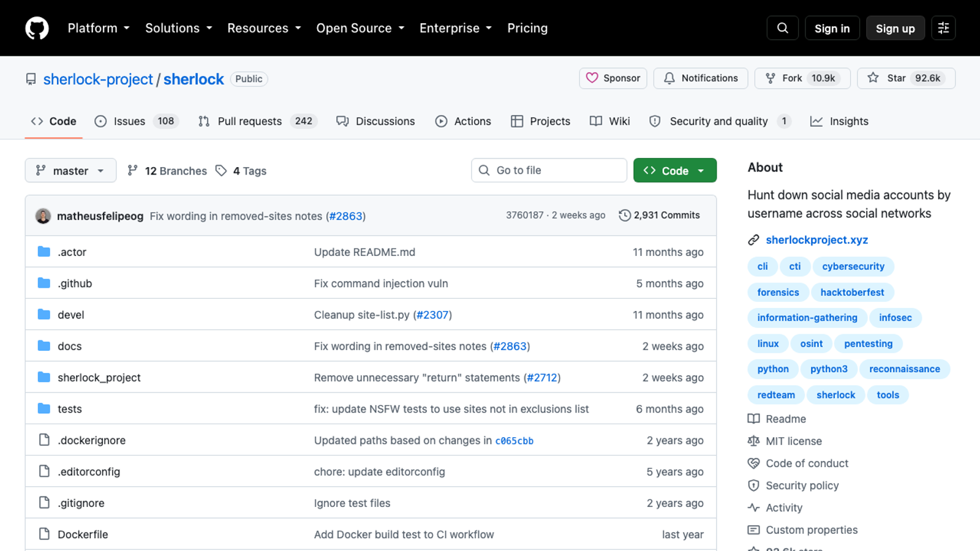Open the Discussions tab
This screenshot has height=551, width=980.
[375, 121]
